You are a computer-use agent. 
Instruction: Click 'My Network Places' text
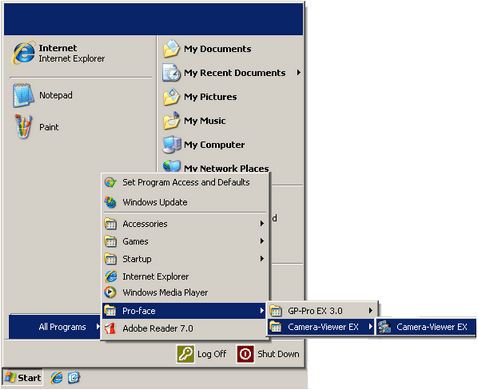click(x=226, y=168)
